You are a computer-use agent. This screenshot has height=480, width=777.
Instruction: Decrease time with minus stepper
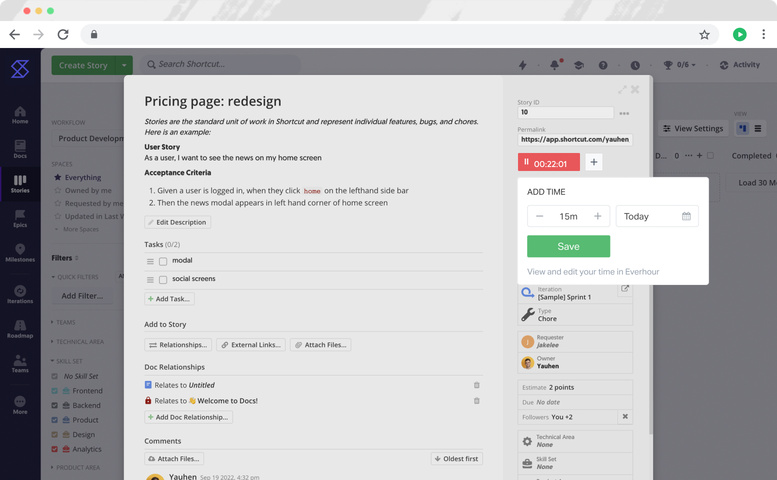539,216
